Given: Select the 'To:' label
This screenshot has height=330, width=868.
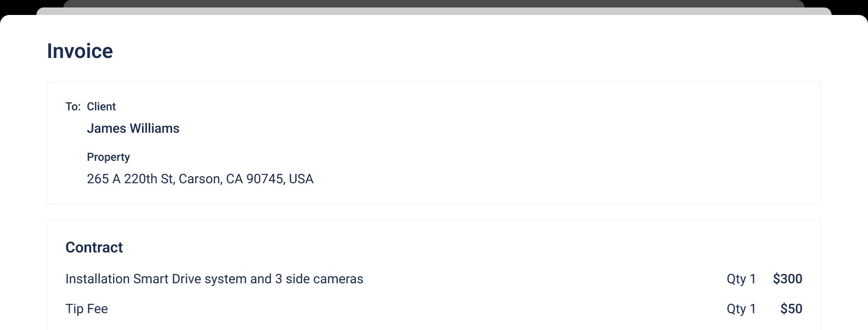Looking at the screenshot, I should pyautogui.click(x=73, y=107).
